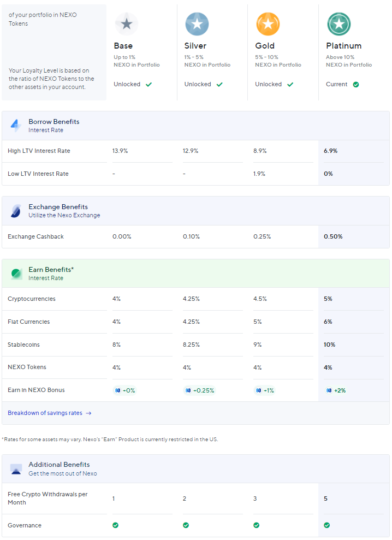Click the 10% Platinum stablecoins rate
The width and height of the screenshot is (392, 540).
coord(329,345)
